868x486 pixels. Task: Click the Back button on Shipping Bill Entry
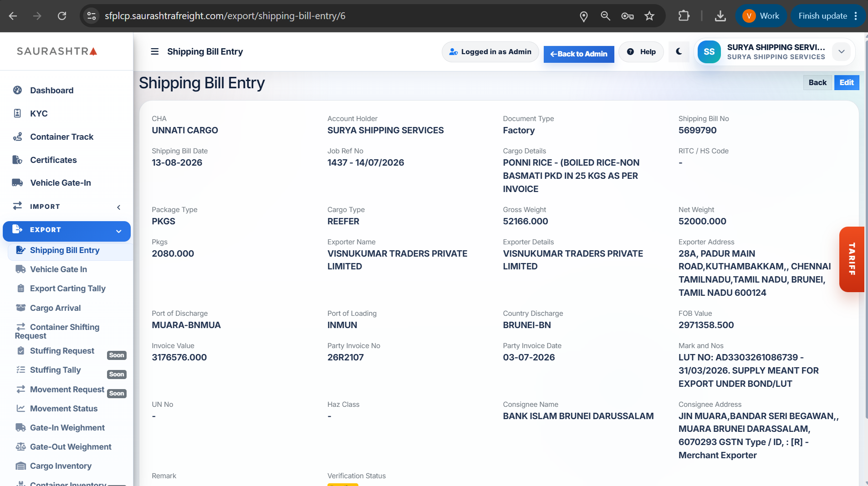coord(817,82)
